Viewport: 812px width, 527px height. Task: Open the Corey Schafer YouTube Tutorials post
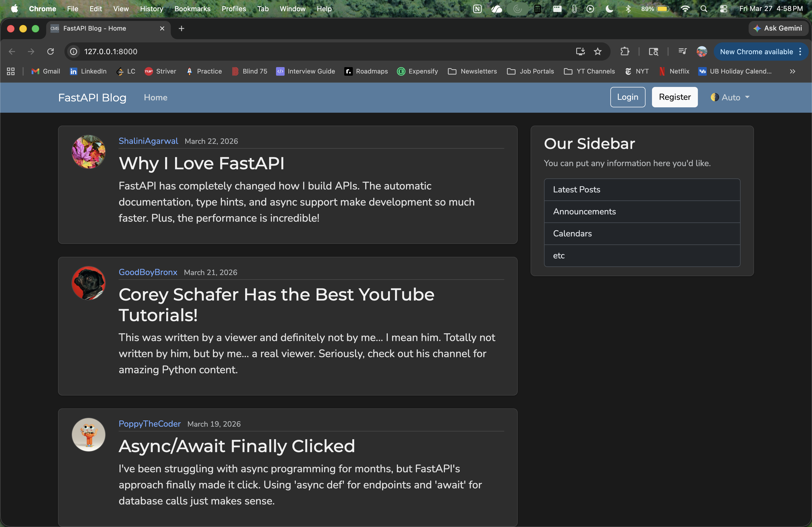click(276, 305)
